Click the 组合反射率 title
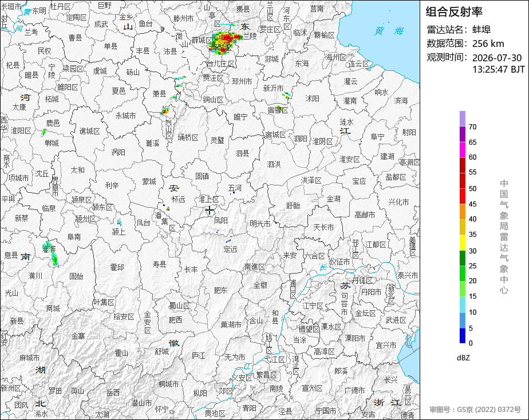 [x=454, y=12]
